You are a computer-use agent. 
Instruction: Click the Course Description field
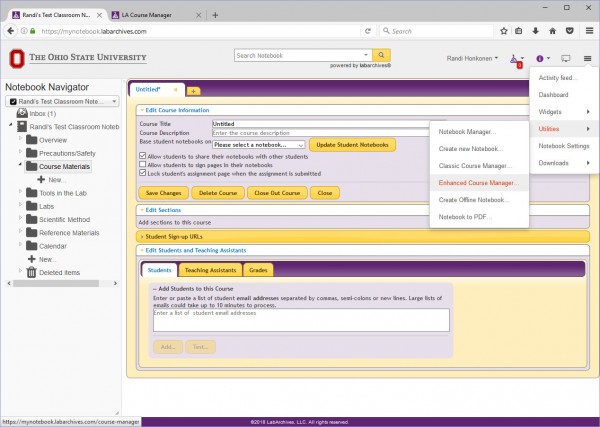pyautogui.click(x=321, y=133)
